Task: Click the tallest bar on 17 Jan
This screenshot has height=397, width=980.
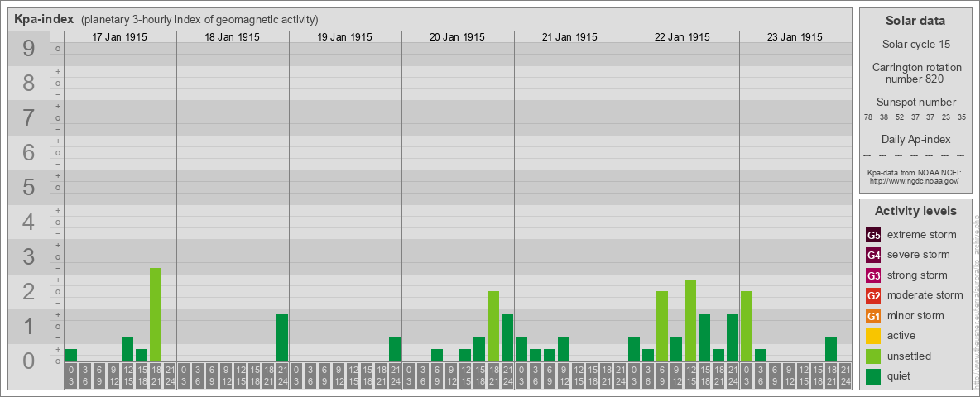Action: point(156,314)
